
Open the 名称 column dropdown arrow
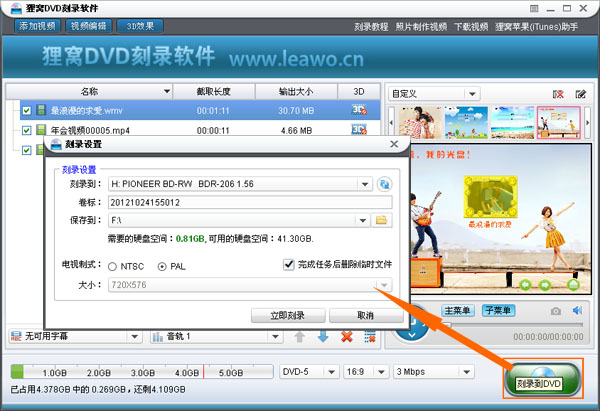[167, 91]
